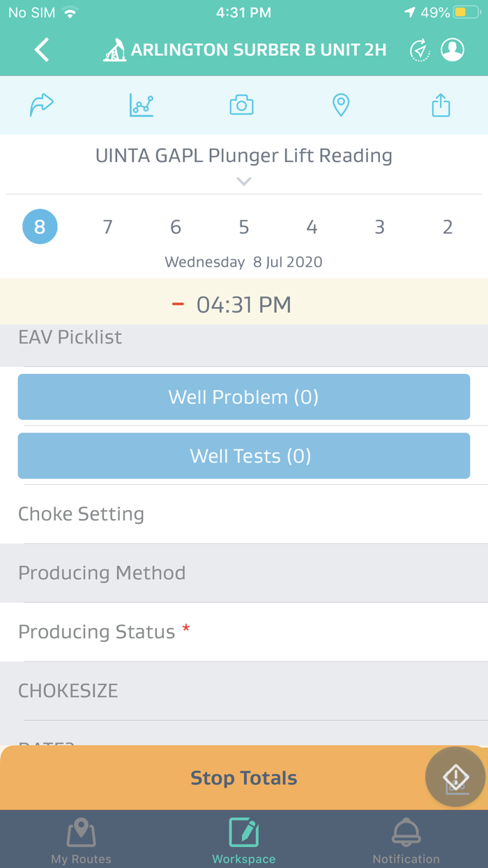Tap the forward arrow toolbar icon
488x868 pixels.
click(42, 105)
